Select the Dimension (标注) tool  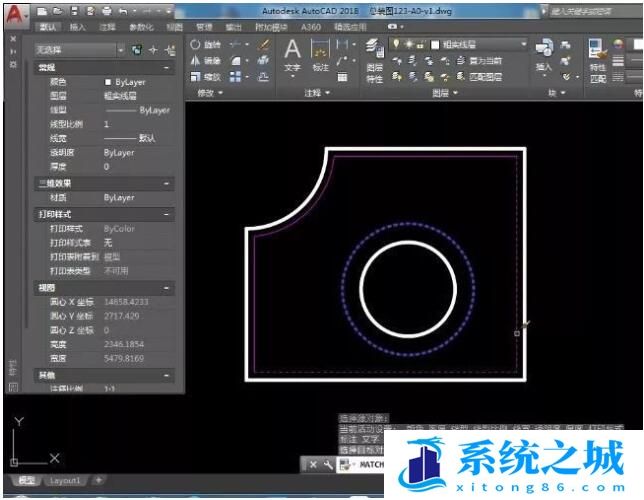pos(320,56)
